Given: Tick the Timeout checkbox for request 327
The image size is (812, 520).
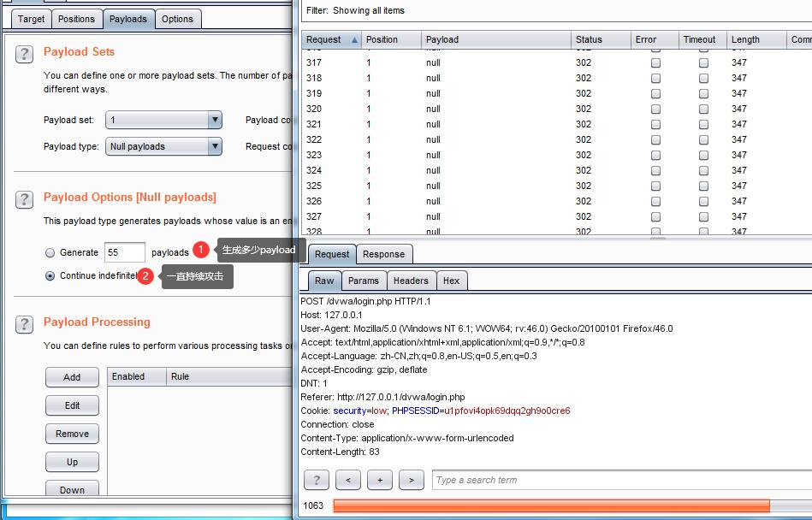Looking at the screenshot, I should (703, 216).
